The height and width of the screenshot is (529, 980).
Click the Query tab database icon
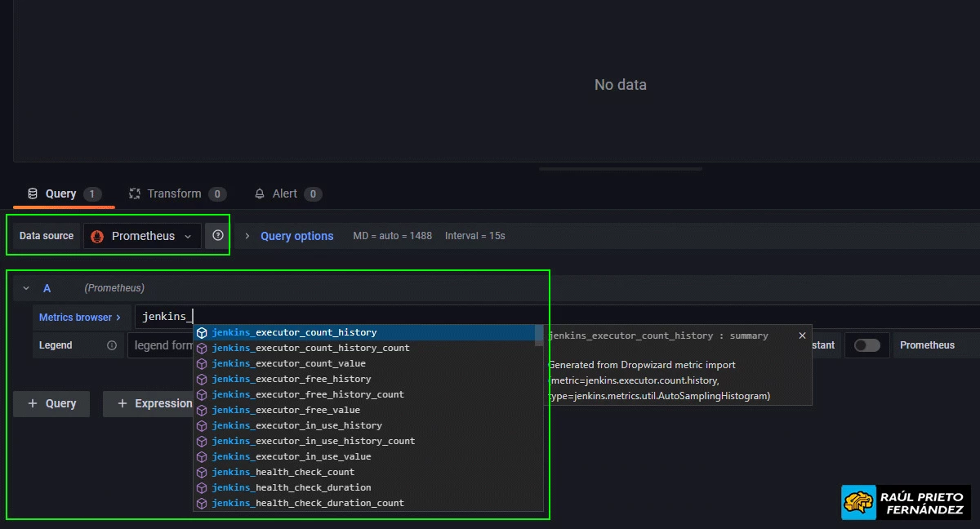click(x=31, y=193)
